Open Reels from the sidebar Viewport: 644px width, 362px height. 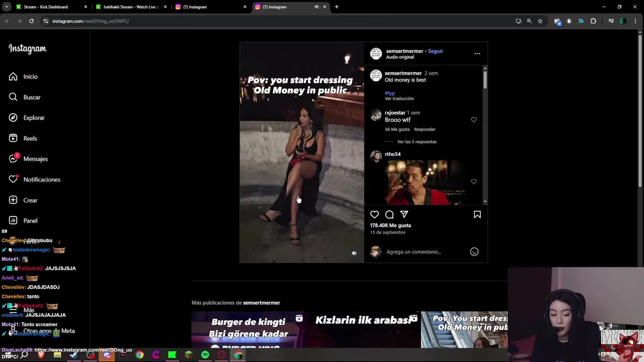23,138
